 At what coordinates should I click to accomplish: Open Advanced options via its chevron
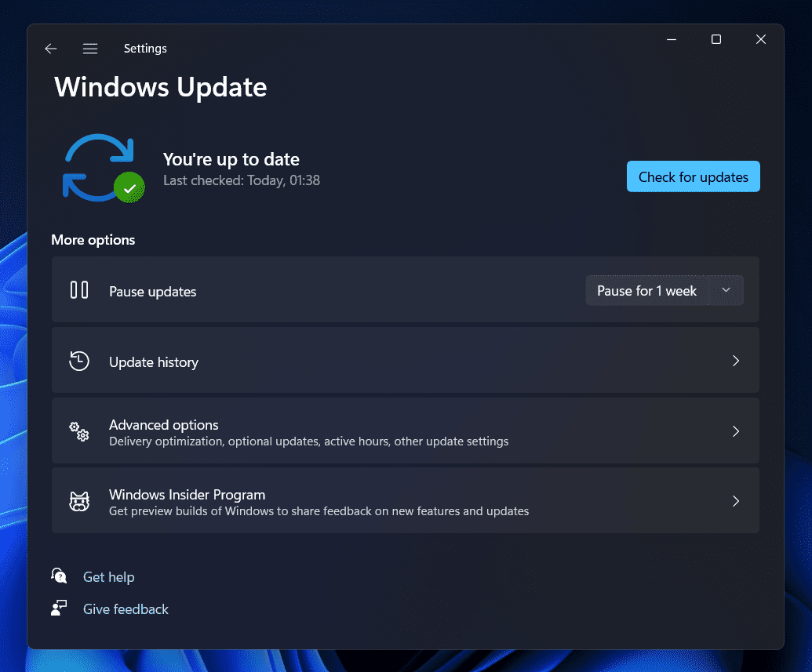[735, 431]
